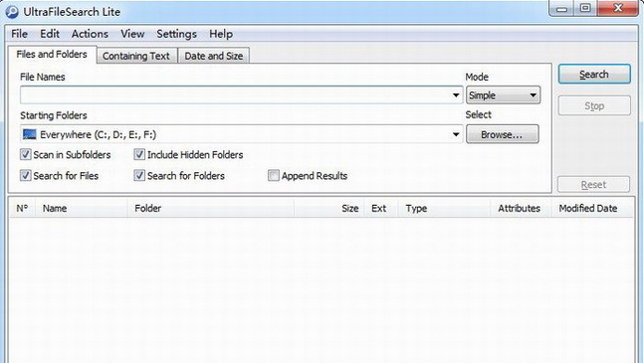Enable Append Results checkbox
644x363 pixels.
(273, 176)
